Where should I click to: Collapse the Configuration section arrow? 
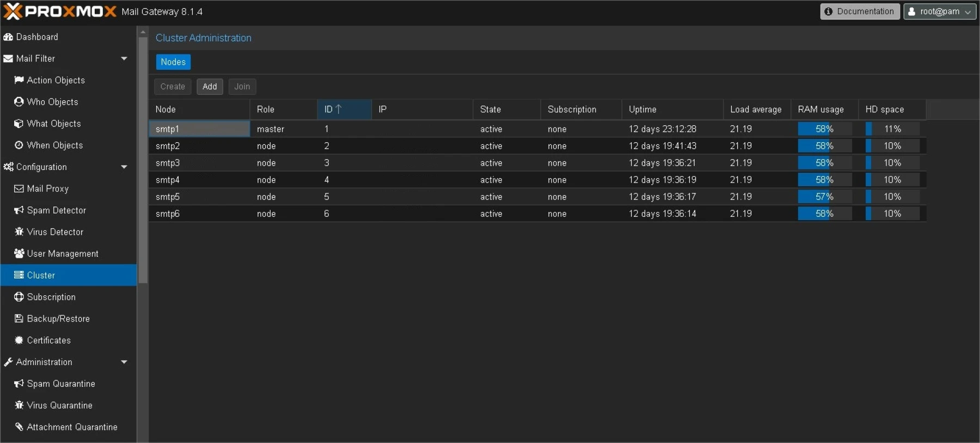click(x=124, y=167)
